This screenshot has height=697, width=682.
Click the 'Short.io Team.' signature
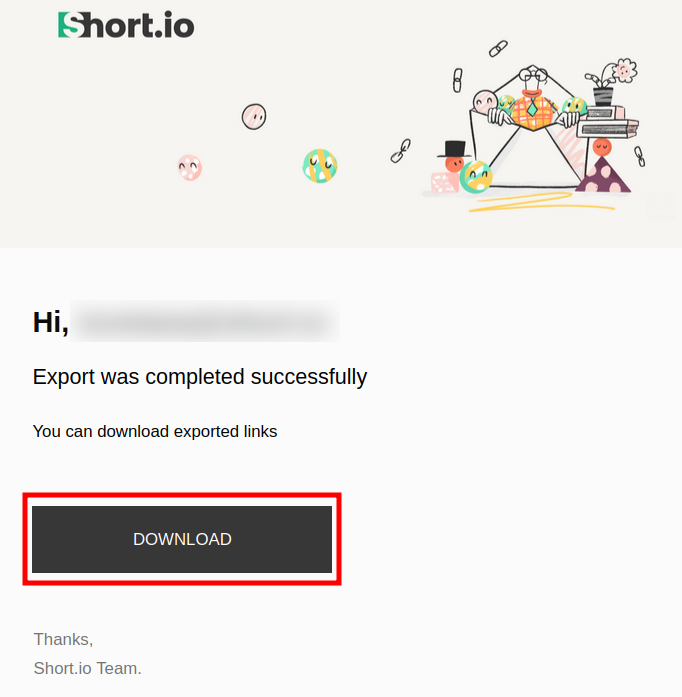pos(88,668)
